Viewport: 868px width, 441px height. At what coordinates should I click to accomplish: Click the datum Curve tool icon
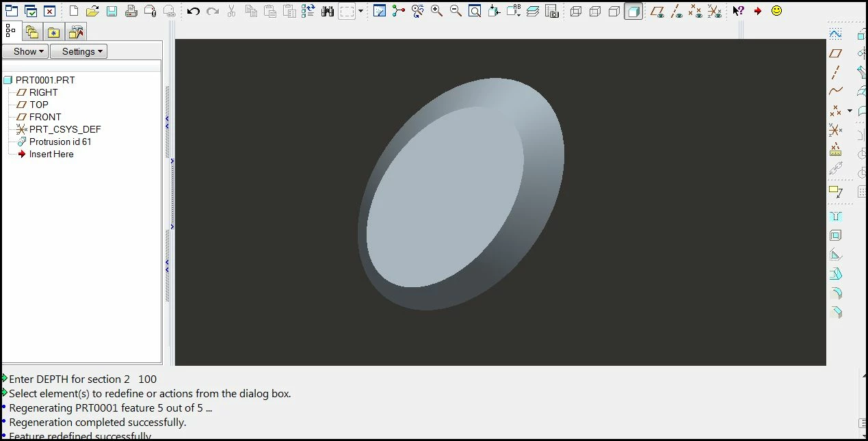835,91
